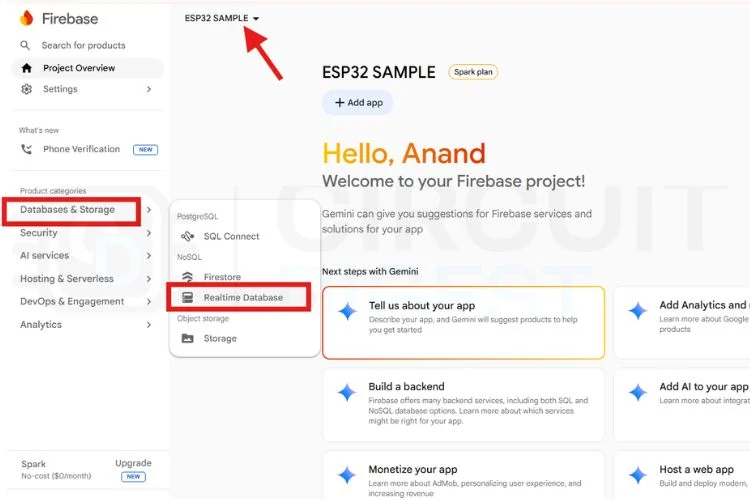Open the Host a web app card
The width and height of the screenshot is (750, 500).
pyautogui.click(x=682, y=475)
